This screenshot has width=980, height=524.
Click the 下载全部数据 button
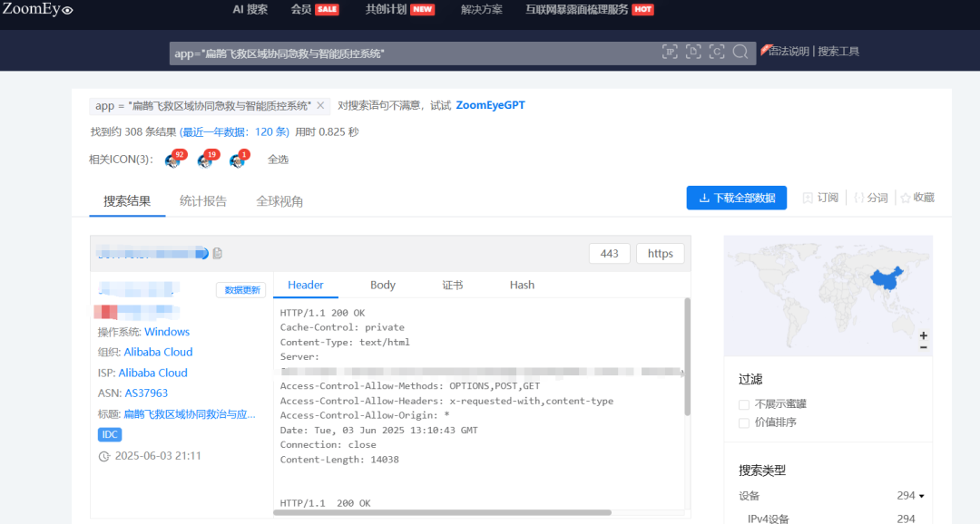click(x=736, y=198)
